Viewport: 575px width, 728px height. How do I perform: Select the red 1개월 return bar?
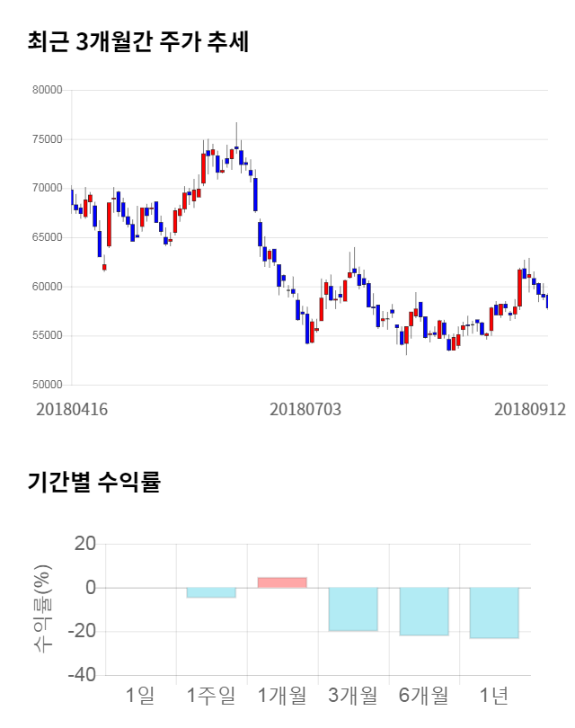click(282, 582)
